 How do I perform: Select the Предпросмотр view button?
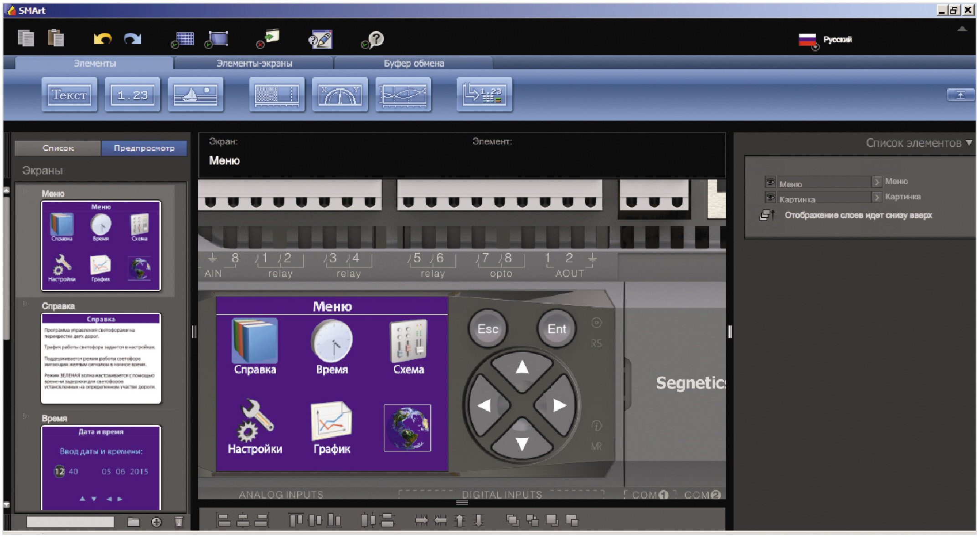pos(144,148)
